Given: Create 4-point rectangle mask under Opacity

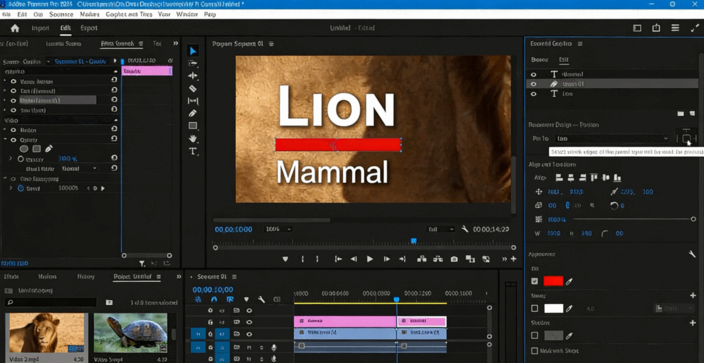Looking at the screenshot, I should [37, 149].
